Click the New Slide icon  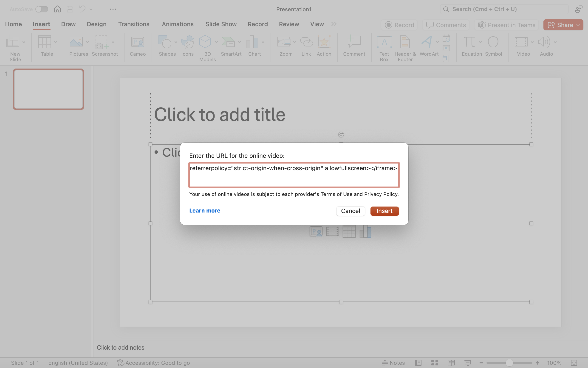(x=13, y=42)
